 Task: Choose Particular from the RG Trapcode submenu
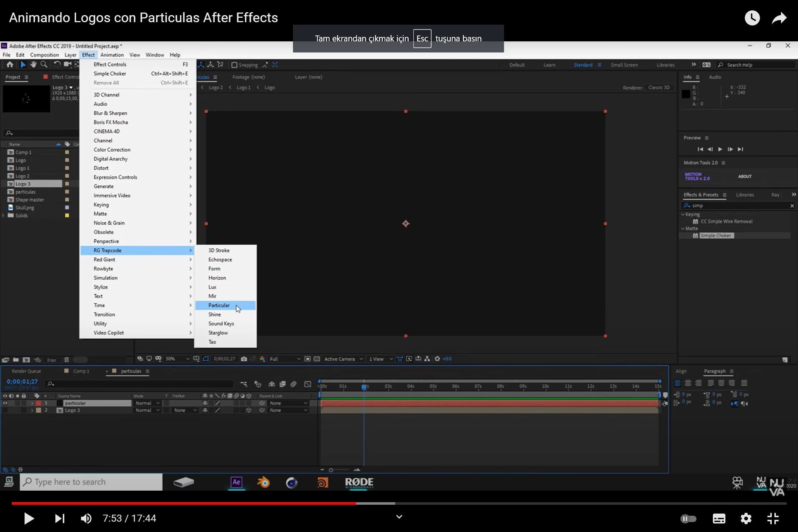219,306
